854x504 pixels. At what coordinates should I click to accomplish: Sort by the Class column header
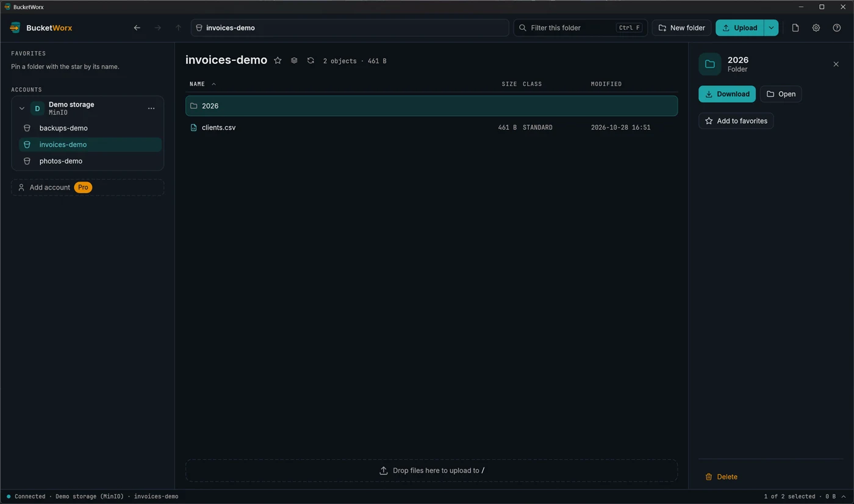click(532, 84)
